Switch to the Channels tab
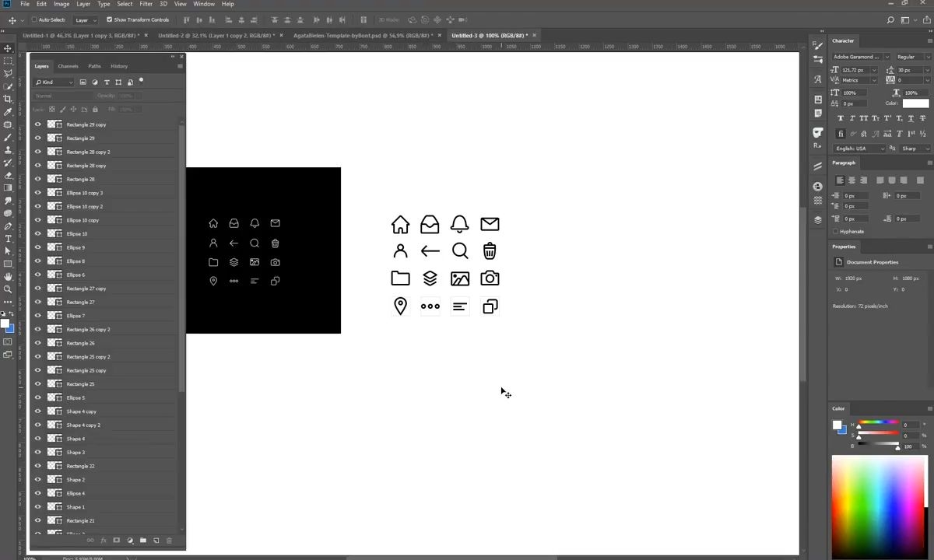Image resolution: width=934 pixels, height=560 pixels. tap(68, 66)
